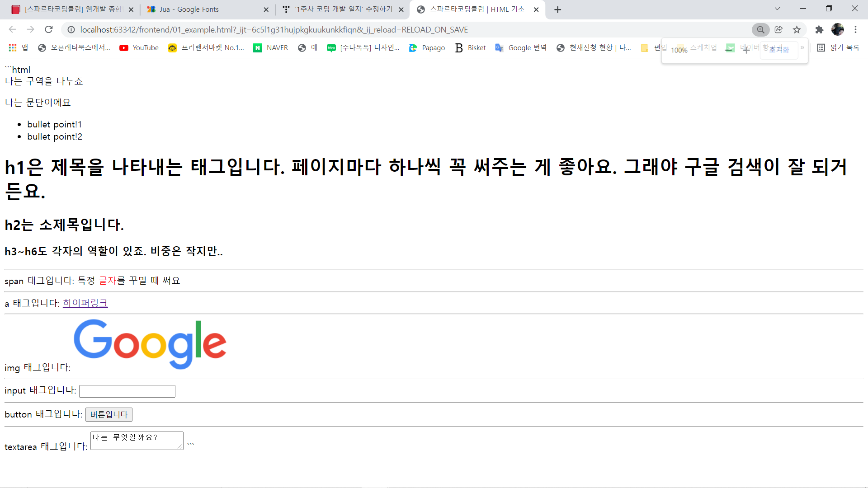Click the h1 heading starting 'h1은 제목을'
The image size is (868, 488).
[x=425, y=179]
